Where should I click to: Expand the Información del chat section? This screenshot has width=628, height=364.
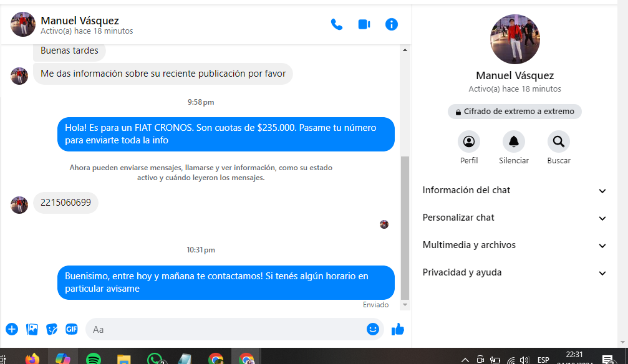coord(514,190)
